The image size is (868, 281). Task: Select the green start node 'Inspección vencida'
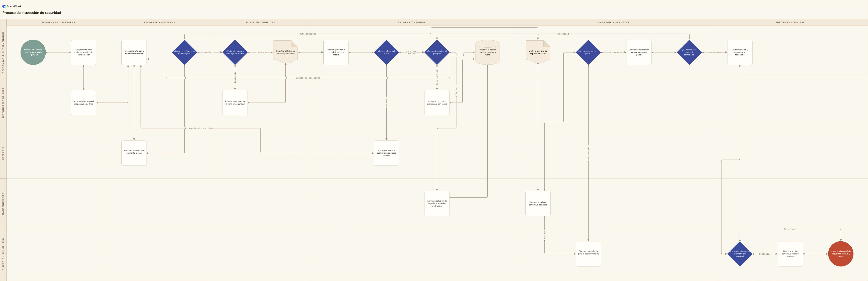[x=33, y=52]
